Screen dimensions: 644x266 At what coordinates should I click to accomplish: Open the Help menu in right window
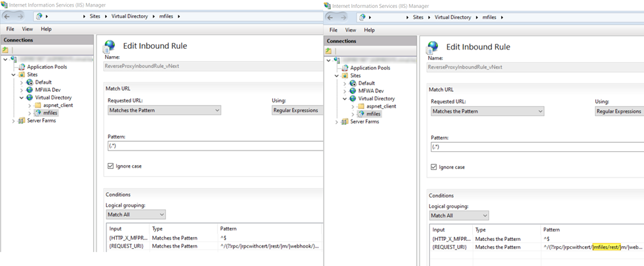[x=369, y=30]
